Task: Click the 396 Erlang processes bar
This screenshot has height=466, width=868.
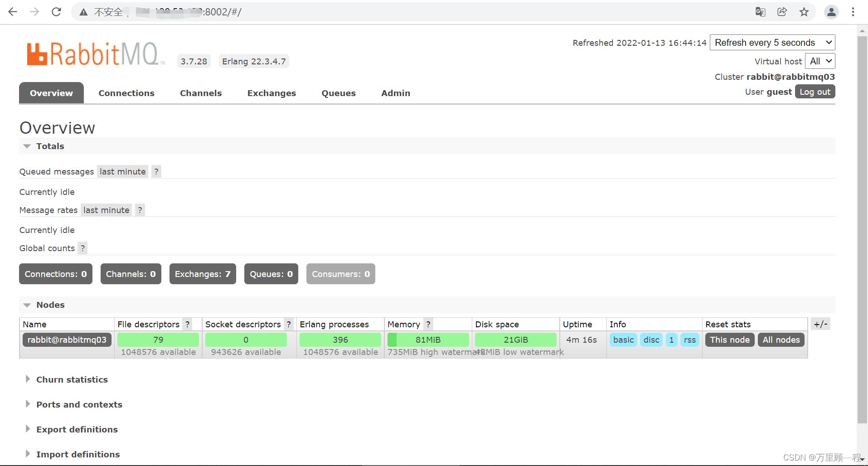Action: tap(340, 340)
